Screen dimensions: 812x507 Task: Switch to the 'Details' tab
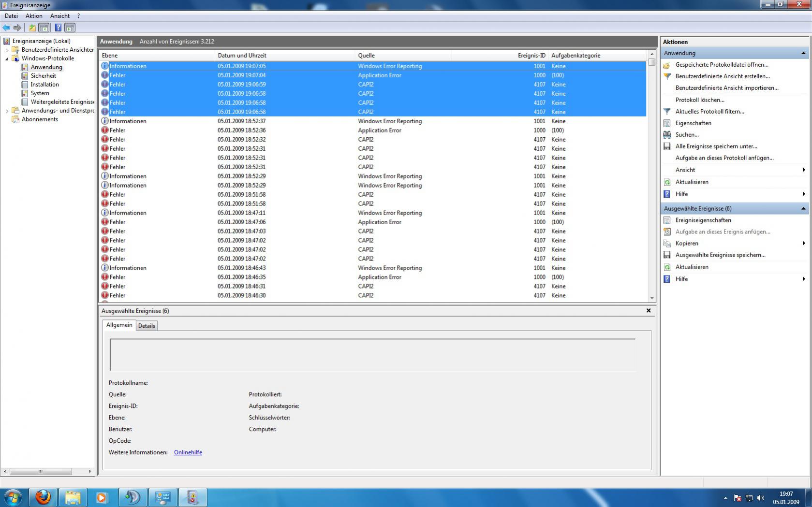pyautogui.click(x=147, y=326)
